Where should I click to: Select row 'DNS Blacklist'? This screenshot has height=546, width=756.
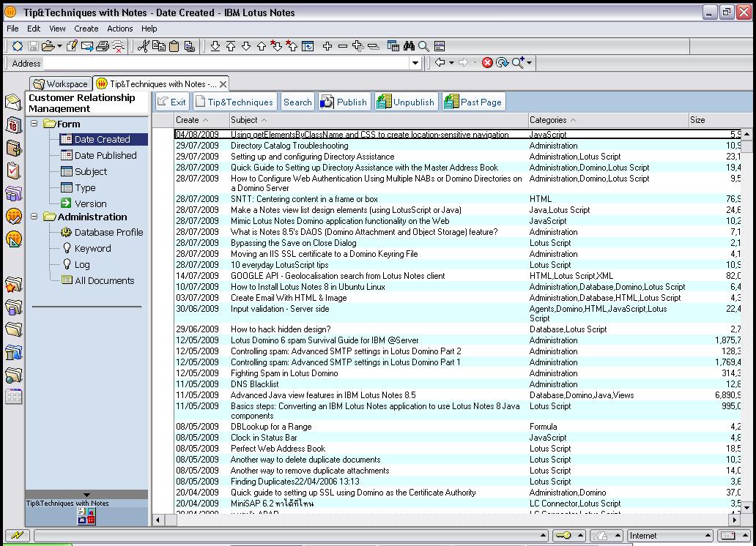(457, 384)
